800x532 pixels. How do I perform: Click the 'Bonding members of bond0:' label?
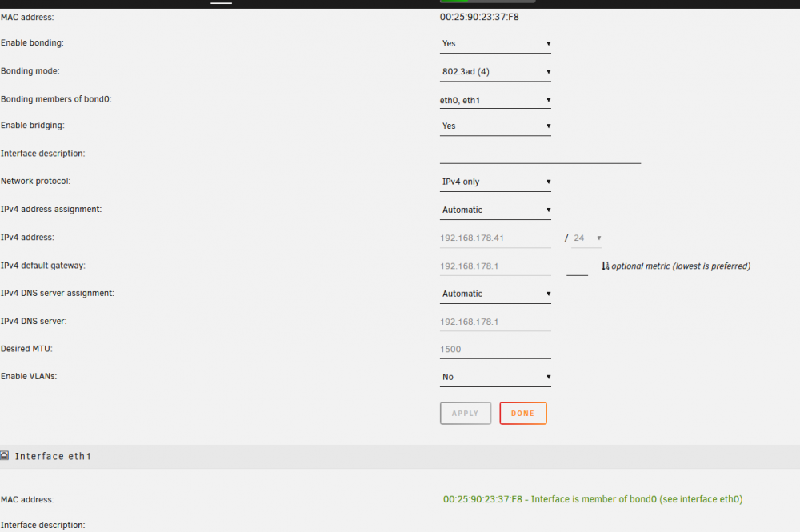[x=56, y=99]
